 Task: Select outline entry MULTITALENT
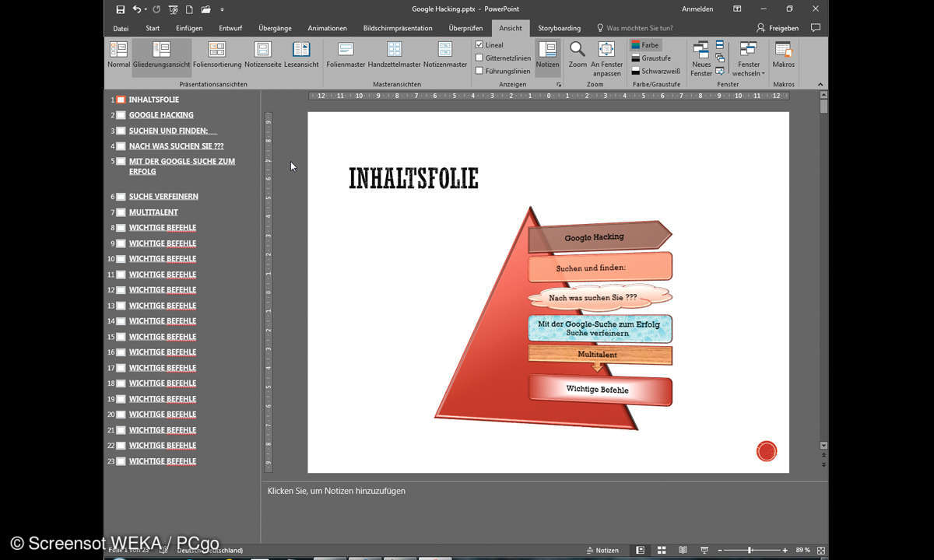153,212
